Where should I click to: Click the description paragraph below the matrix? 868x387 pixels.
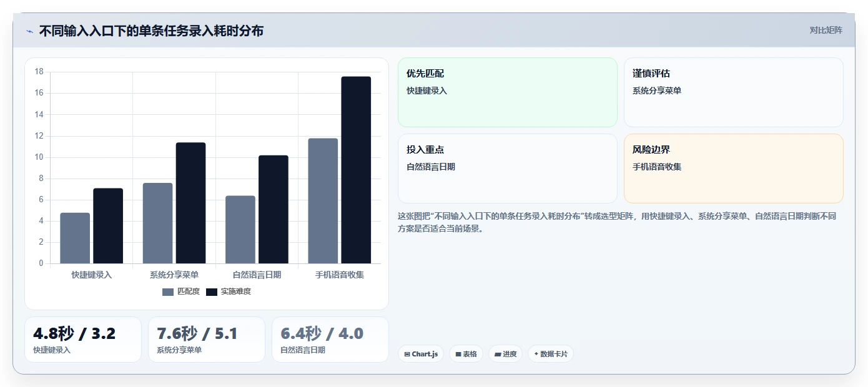tap(617, 222)
